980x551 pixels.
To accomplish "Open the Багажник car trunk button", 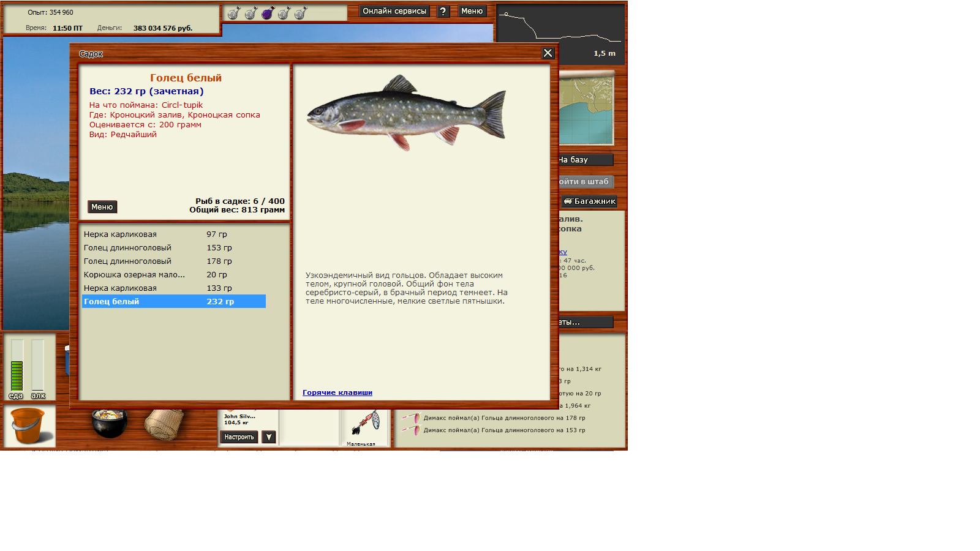I will pyautogui.click(x=590, y=201).
